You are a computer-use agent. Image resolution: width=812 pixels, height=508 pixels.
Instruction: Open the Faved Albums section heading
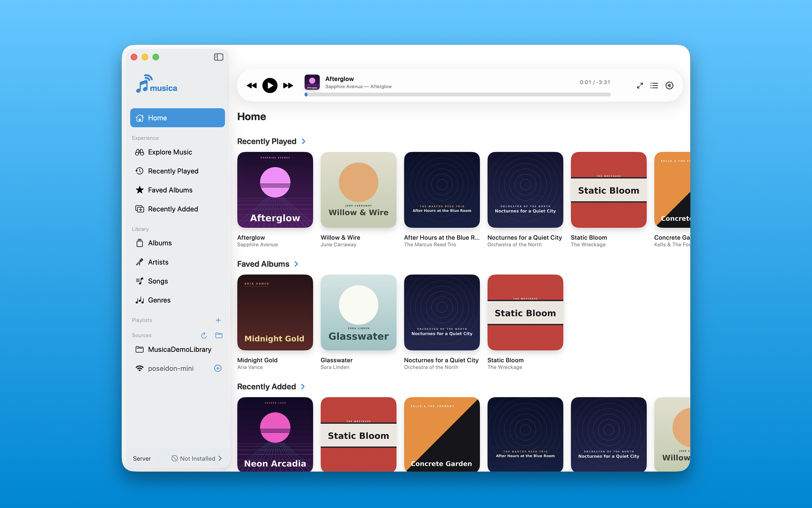pyautogui.click(x=263, y=264)
